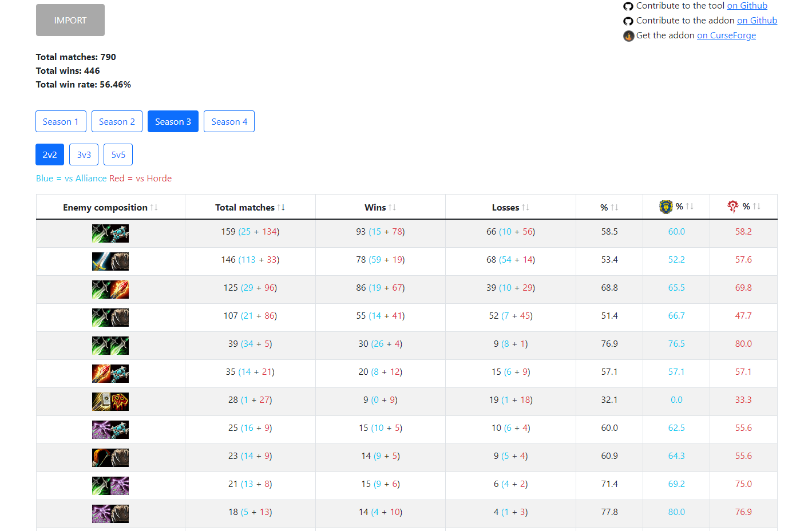Sort table by Wins column
The height and width of the screenshot is (531, 812).
tap(392, 207)
